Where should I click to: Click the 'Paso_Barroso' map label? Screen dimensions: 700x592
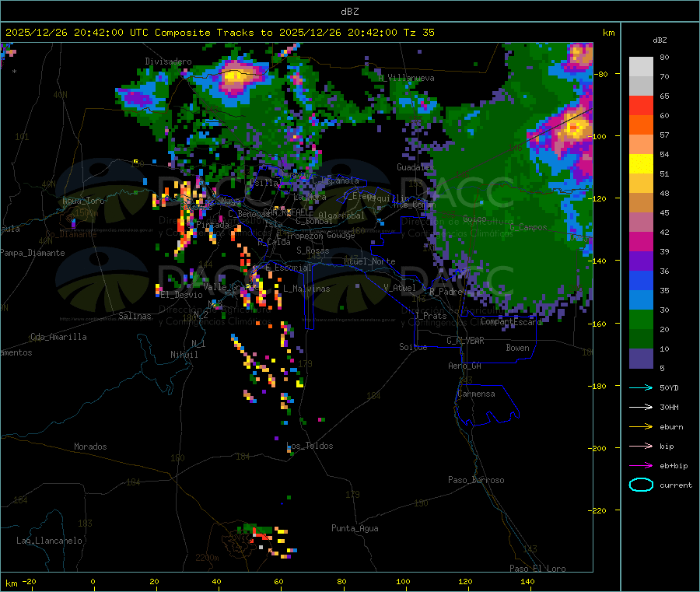click(x=476, y=480)
